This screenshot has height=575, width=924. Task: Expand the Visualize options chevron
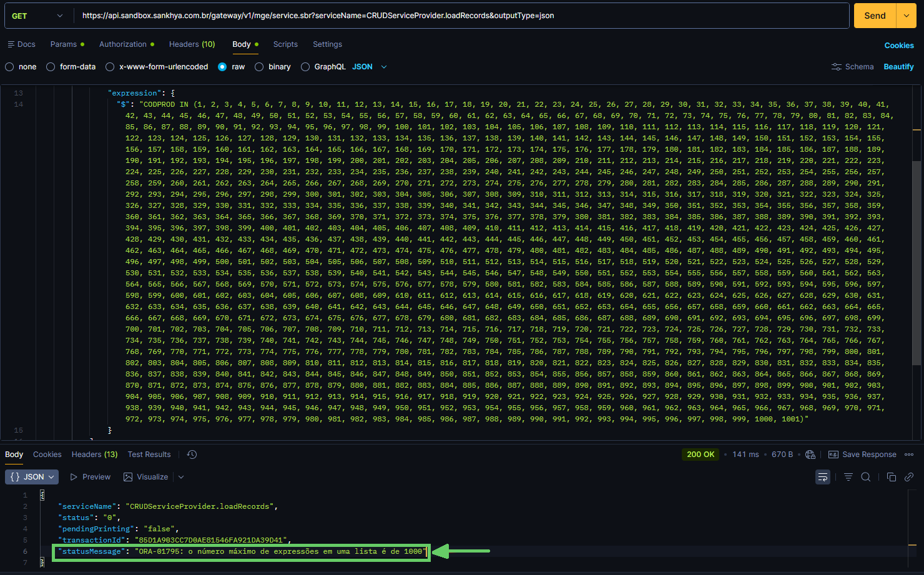pos(181,477)
